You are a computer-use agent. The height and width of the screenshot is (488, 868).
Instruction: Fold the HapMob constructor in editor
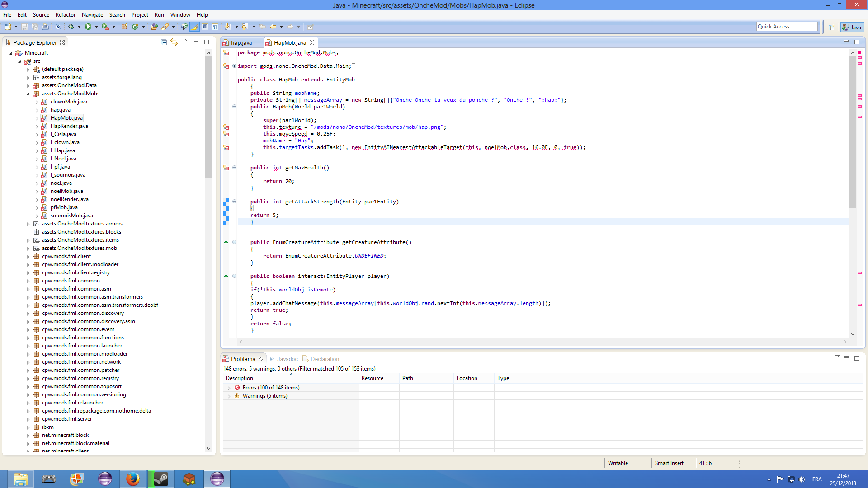point(234,107)
